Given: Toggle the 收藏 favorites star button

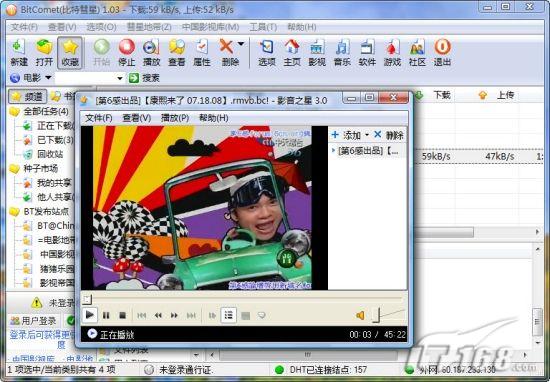Looking at the screenshot, I should pos(70,53).
